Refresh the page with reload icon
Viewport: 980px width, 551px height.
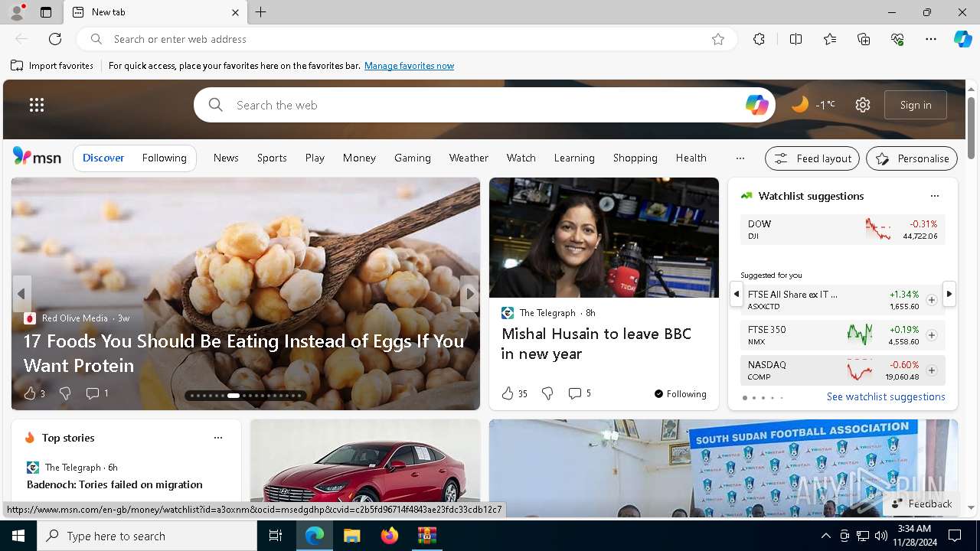click(55, 39)
